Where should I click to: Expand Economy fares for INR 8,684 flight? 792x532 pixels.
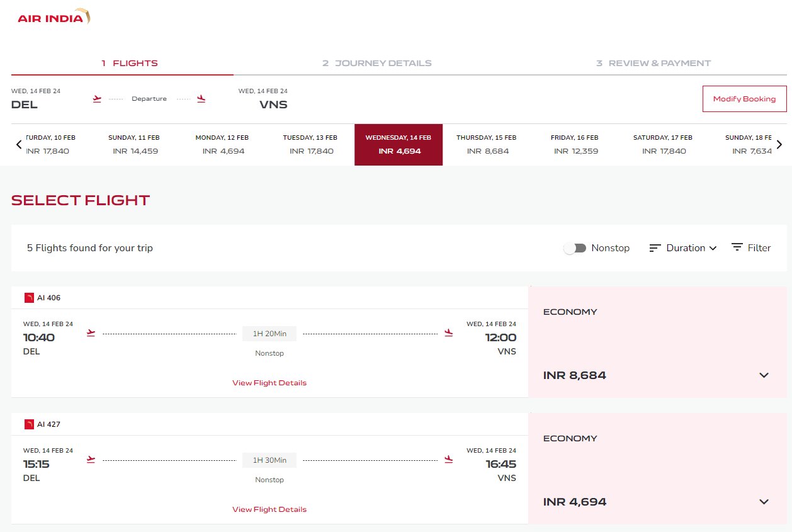click(764, 375)
